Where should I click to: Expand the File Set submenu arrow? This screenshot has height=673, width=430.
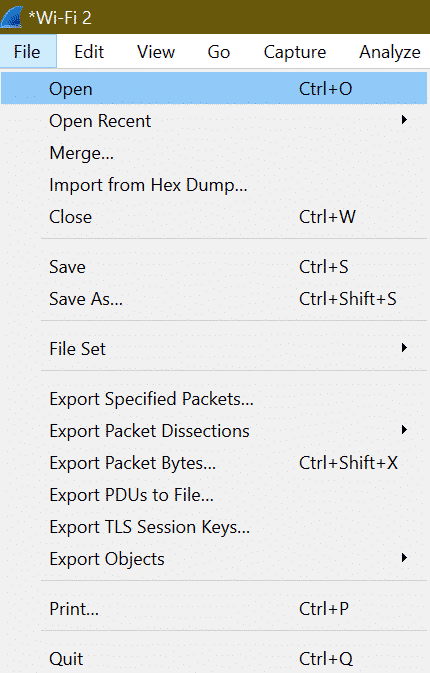pos(404,348)
